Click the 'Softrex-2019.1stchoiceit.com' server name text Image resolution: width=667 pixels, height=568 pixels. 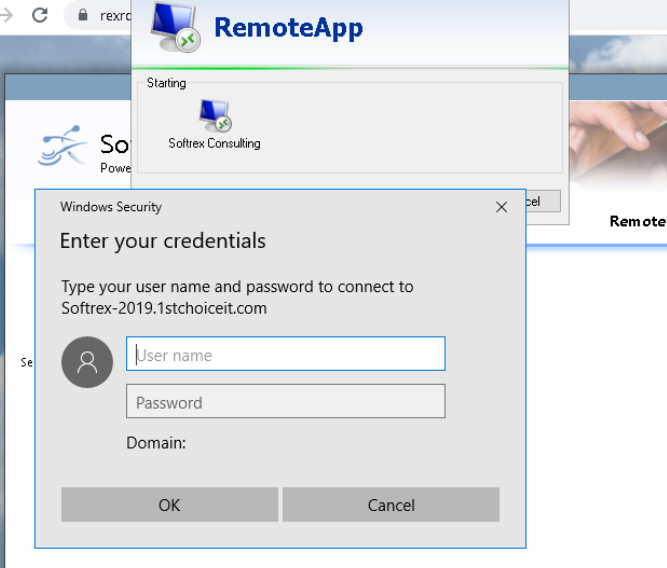pos(164,308)
